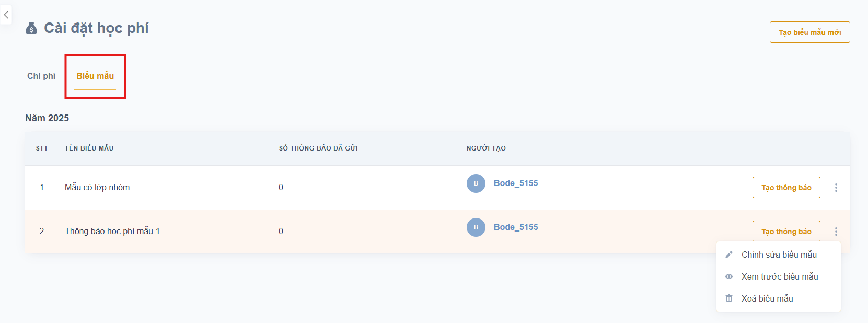Select the Biểu mẫu tab
Viewport: 868px width, 323px height.
(x=95, y=76)
